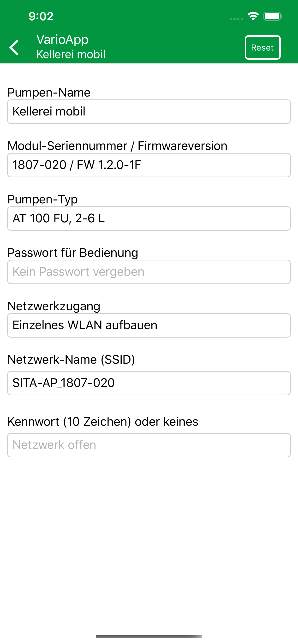Select the Modul-Seriennummer / Firmwareversion field
This screenshot has height=644, width=298.
coord(149,165)
